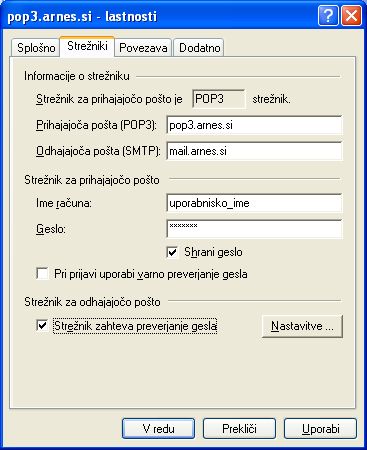The width and height of the screenshot is (367, 450).
Task: Click the pop3.arnes.si title bar
Action: (x=160, y=16)
